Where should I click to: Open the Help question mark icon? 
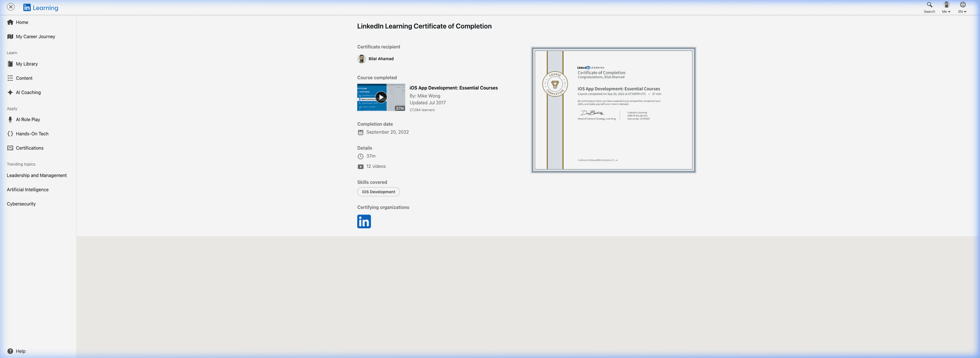(x=10, y=351)
